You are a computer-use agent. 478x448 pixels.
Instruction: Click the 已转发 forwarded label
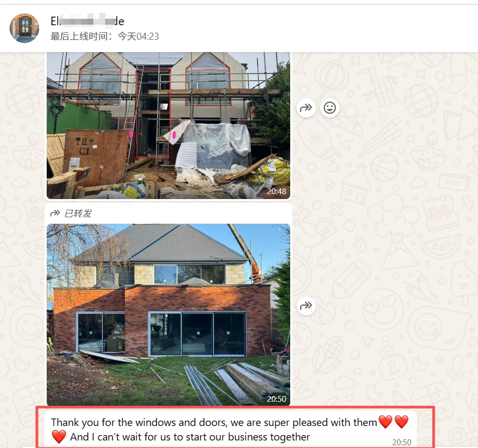point(78,213)
